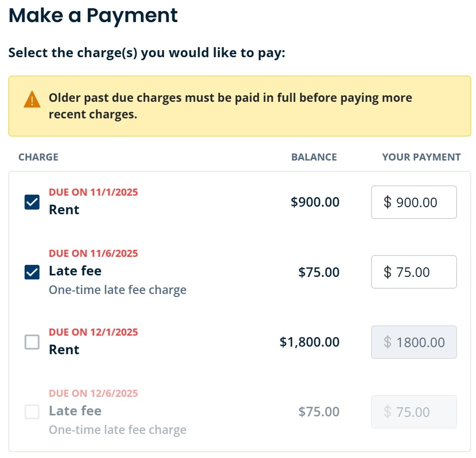Click the disabled Late fee 12/6/2025 checkbox
Screen dimensions: 476x458
pos(32,412)
